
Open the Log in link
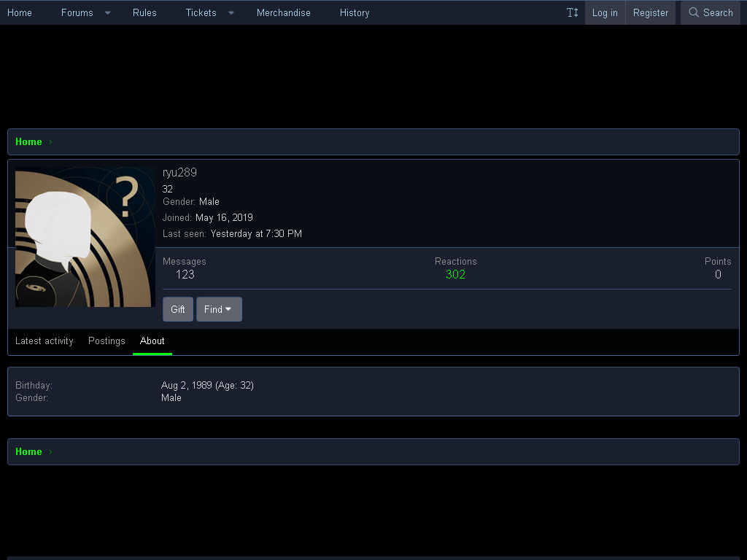click(x=605, y=13)
